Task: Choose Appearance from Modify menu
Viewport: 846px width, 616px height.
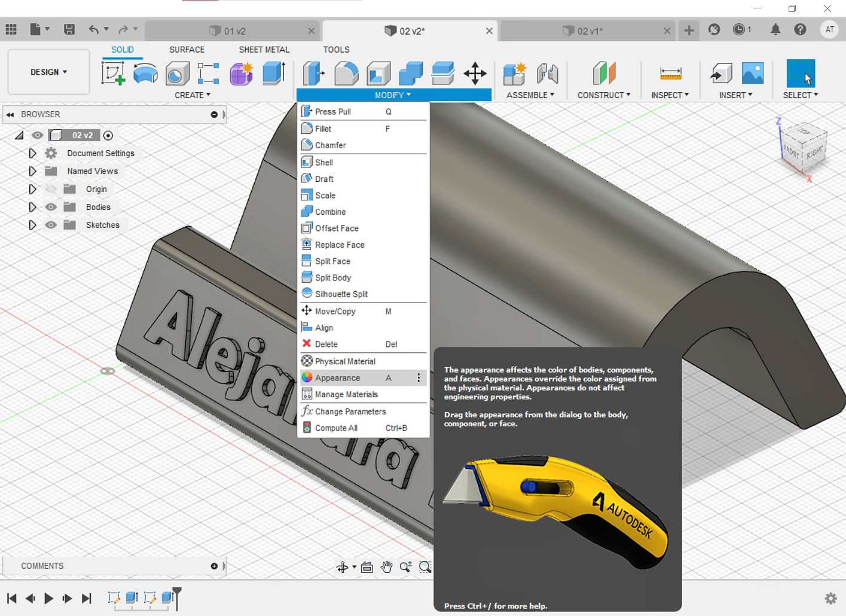Action: [363, 378]
